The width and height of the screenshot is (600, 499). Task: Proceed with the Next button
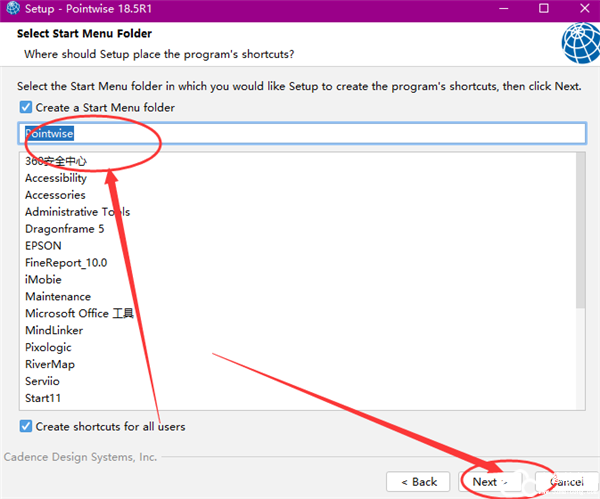[490, 481]
